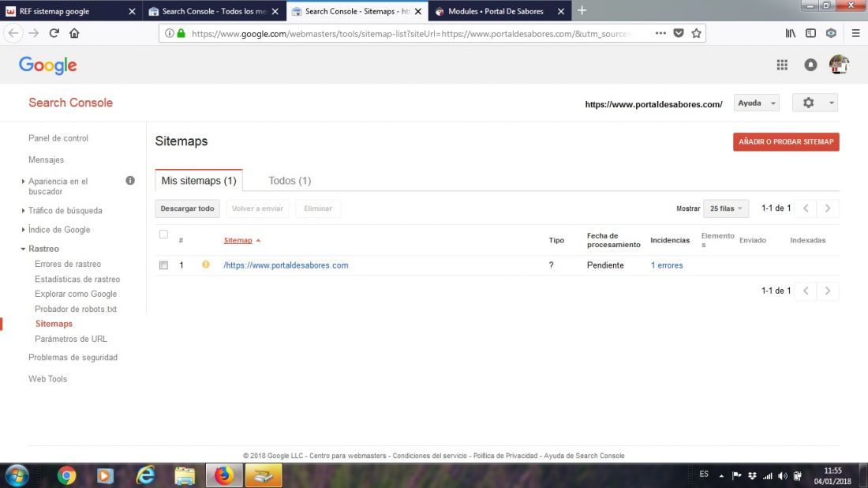Open Explorar como Google
Screen dimensions: 868x488
tap(75, 294)
